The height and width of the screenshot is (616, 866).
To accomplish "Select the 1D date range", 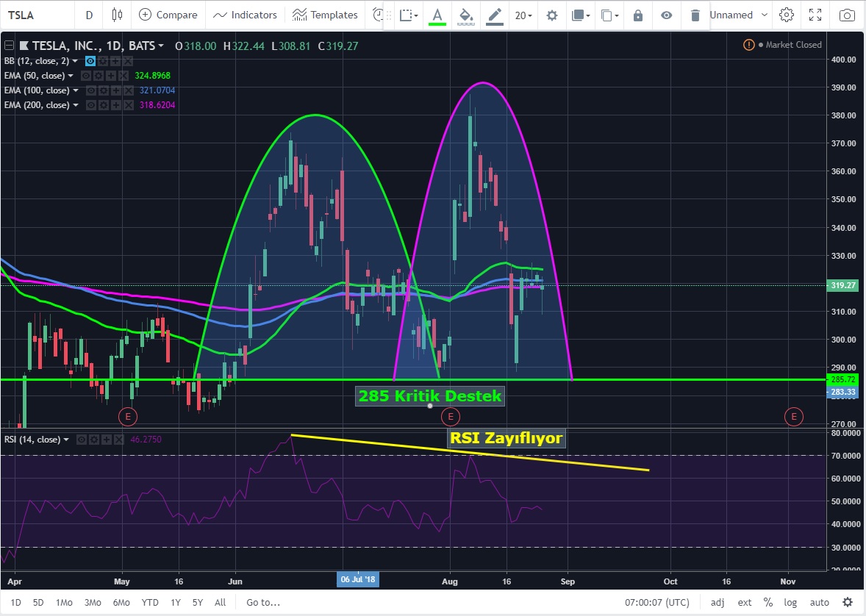I will pos(16,602).
